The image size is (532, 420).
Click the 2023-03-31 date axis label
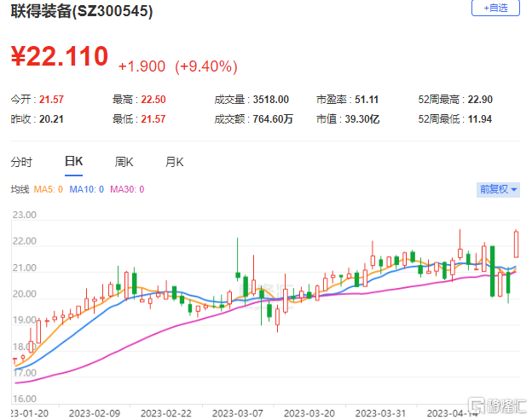click(380, 413)
